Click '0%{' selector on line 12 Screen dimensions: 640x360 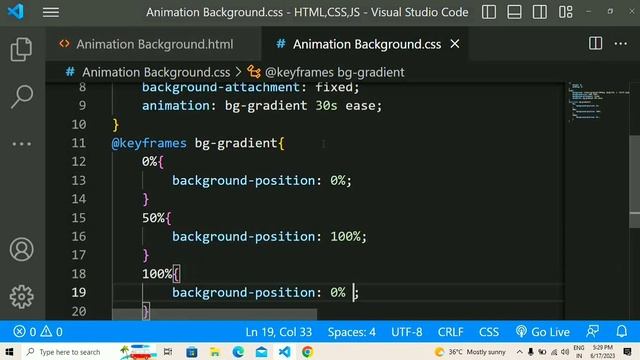tap(153, 162)
